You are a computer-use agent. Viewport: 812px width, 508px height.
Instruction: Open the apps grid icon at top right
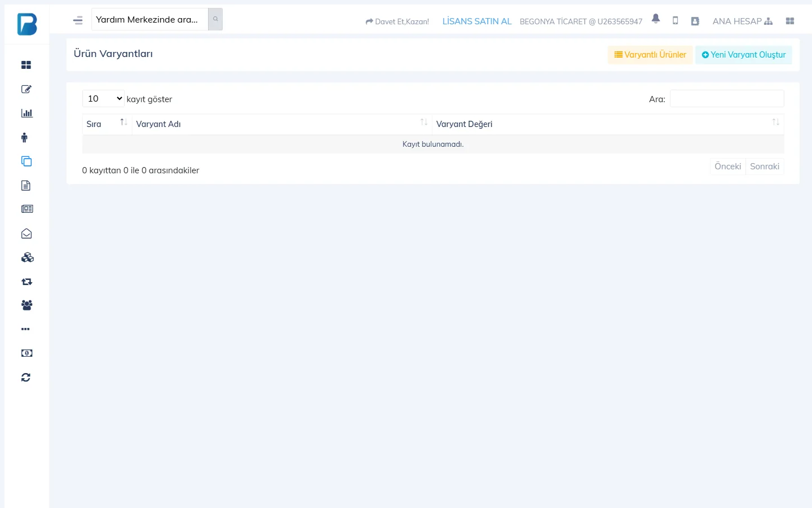(x=790, y=21)
